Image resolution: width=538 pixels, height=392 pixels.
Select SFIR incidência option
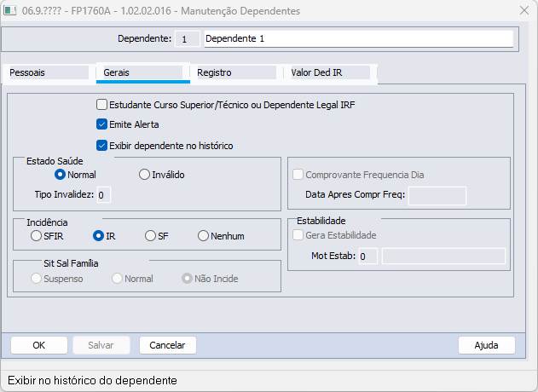[x=36, y=236]
